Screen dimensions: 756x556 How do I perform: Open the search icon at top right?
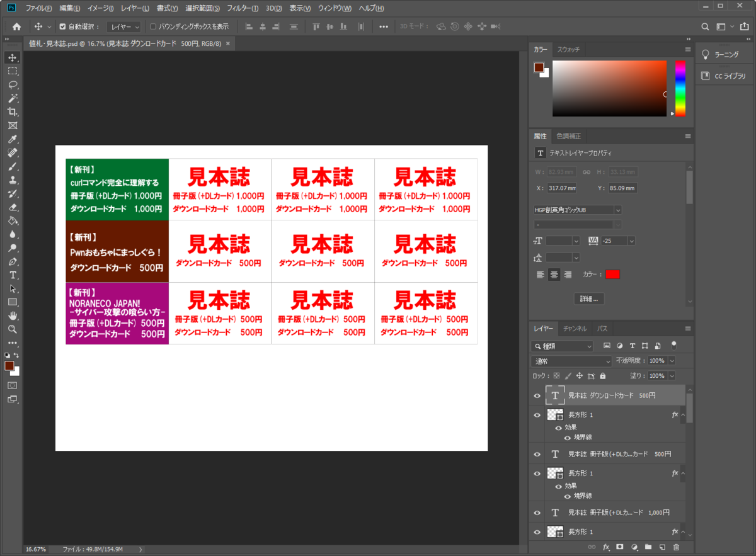coord(706,26)
